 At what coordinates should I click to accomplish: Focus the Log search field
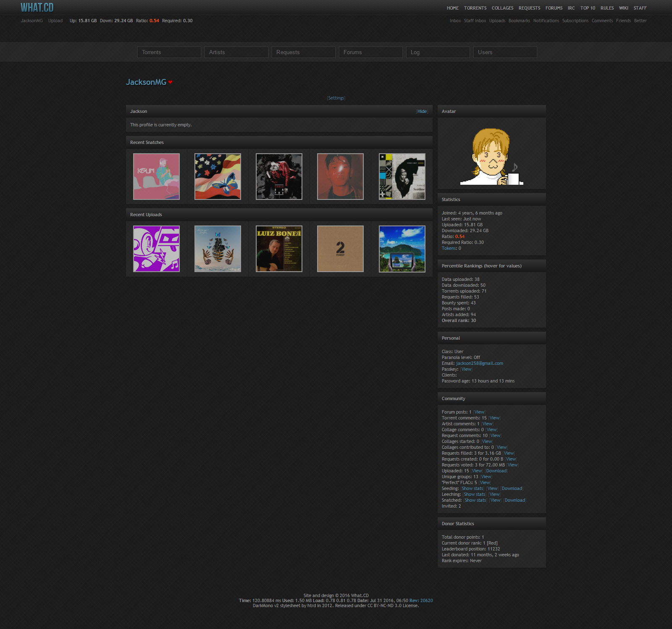438,52
